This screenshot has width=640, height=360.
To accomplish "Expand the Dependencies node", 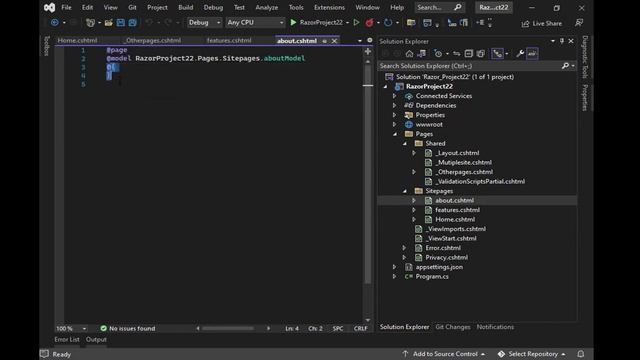I will [x=394, y=105].
